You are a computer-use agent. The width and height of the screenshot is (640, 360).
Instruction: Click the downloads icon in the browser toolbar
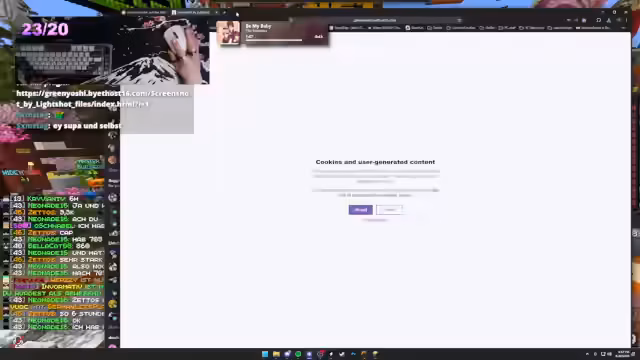(x=609, y=20)
